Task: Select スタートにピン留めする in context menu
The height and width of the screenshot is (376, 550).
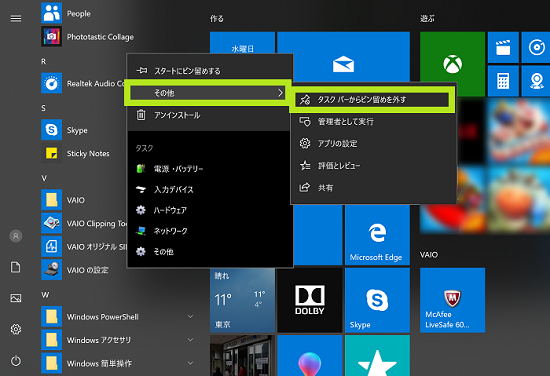Action: click(x=210, y=71)
